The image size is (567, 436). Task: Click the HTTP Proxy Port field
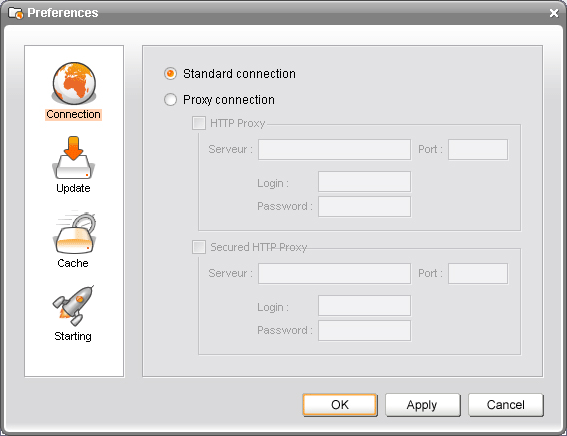[x=478, y=149]
